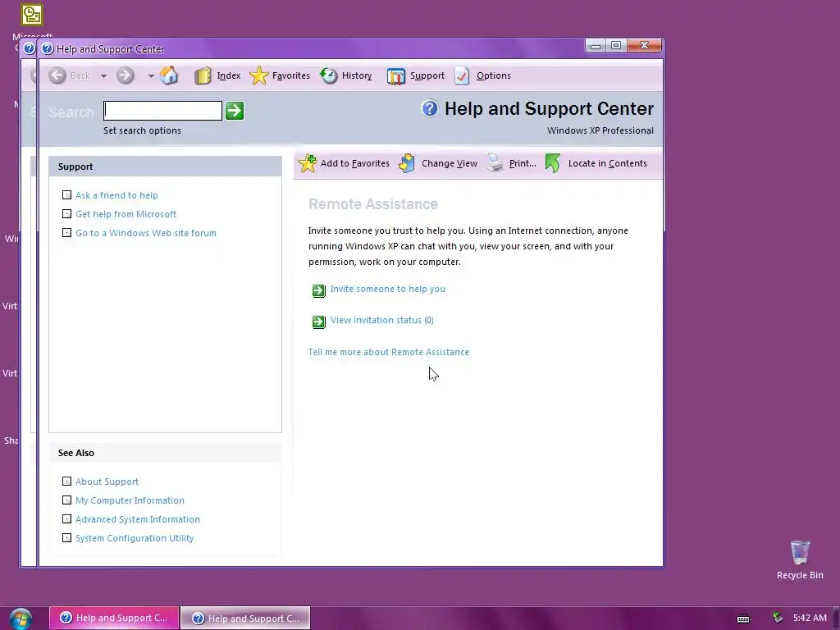Open Favorites star icon in toolbar
840x630 pixels.
[x=258, y=75]
